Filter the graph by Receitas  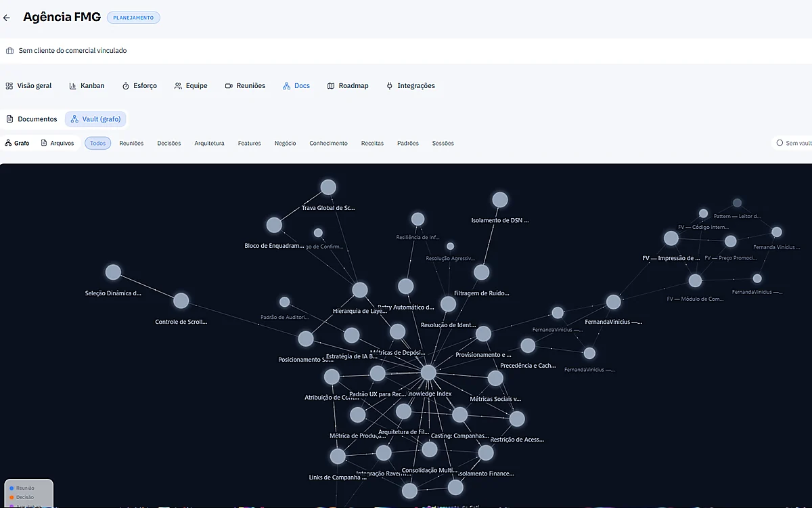(x=372, y=143)
